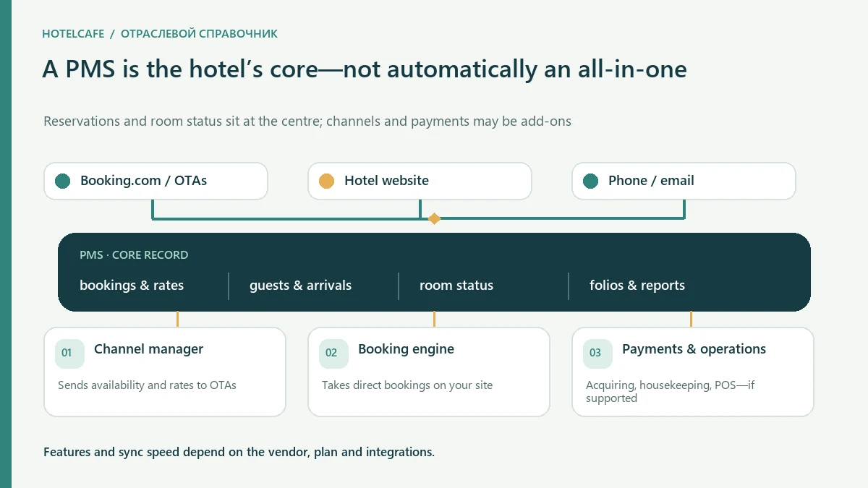Select room status in the PMS bar

click(x=456, y=286)
